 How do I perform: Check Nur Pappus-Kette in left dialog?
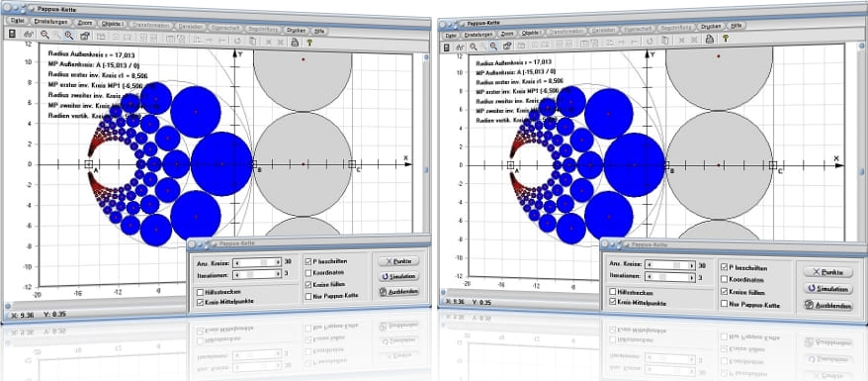tap(308, 296)
